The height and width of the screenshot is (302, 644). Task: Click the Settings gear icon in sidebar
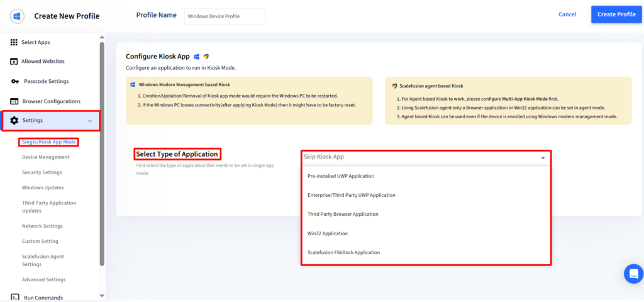[14, 120]
